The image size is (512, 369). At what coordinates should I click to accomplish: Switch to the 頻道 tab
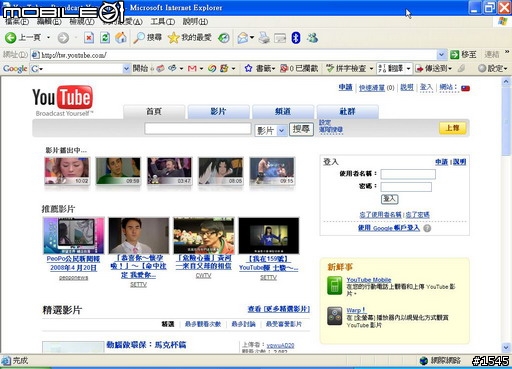(x=283, y=111)
